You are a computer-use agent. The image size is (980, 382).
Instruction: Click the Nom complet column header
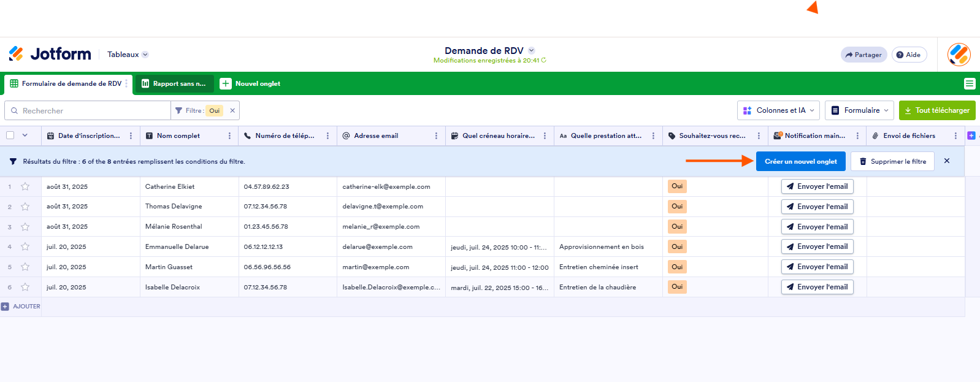(x=189, y=136)
